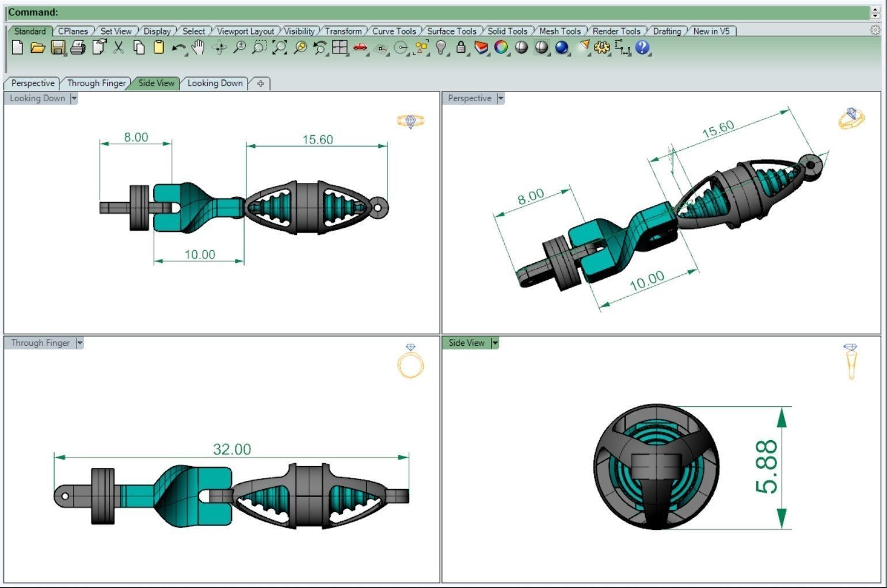Click the Four Viewports layout icon
This screenshot has height=588, width=887.
tap(340, 48)
